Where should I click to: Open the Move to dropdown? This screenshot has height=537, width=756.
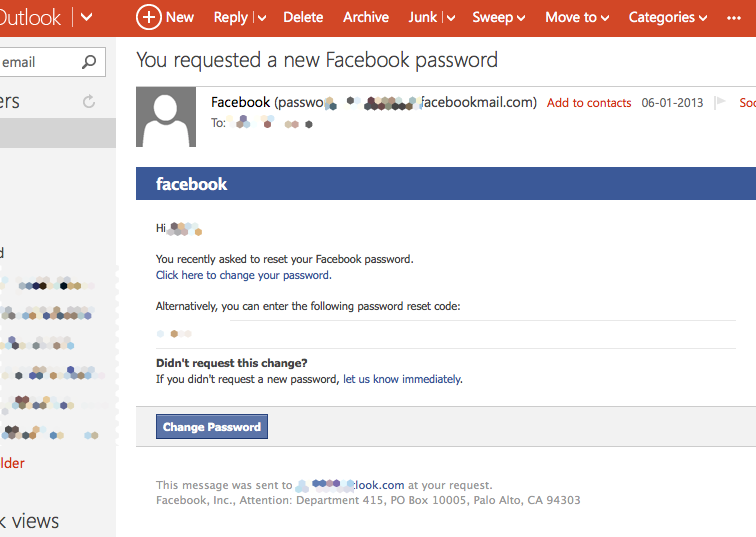pos(577,17)
